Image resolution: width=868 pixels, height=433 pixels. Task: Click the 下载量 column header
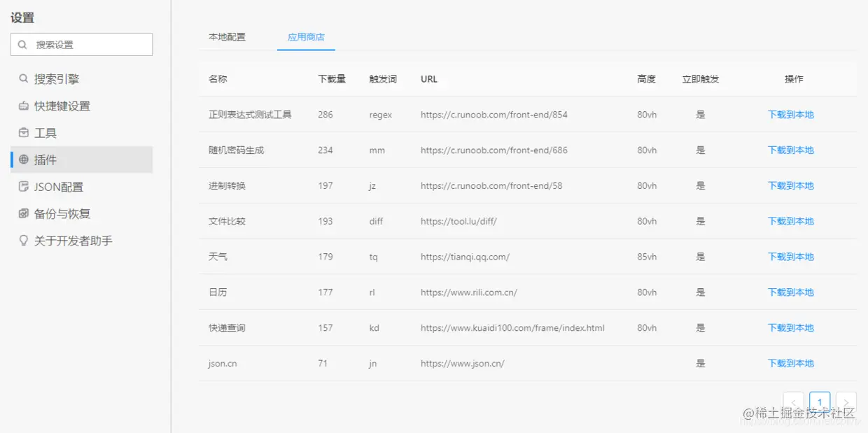[x=332, y=79]
